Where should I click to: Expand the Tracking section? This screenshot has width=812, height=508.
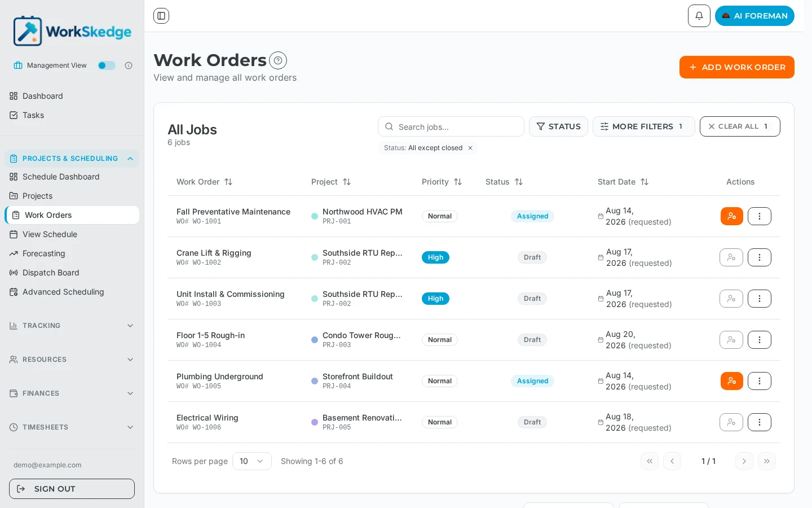click(72, 326)
